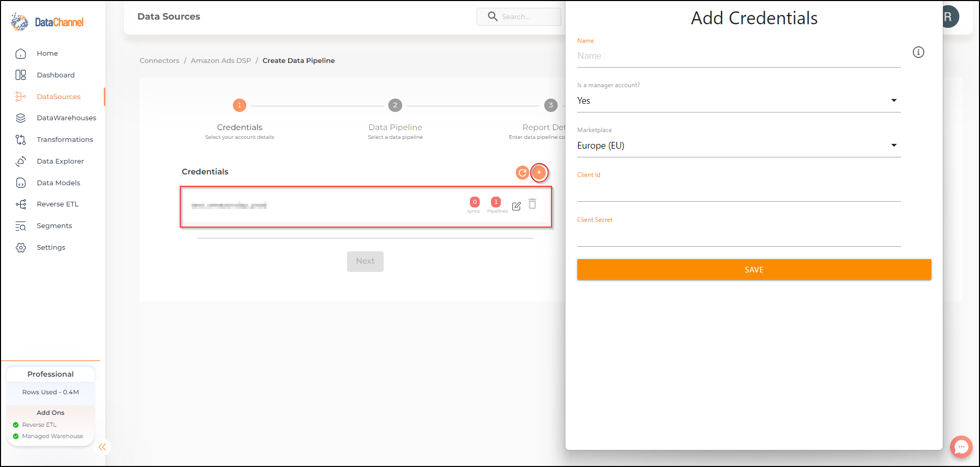Click the Settings gear icon

coord(21,248)
